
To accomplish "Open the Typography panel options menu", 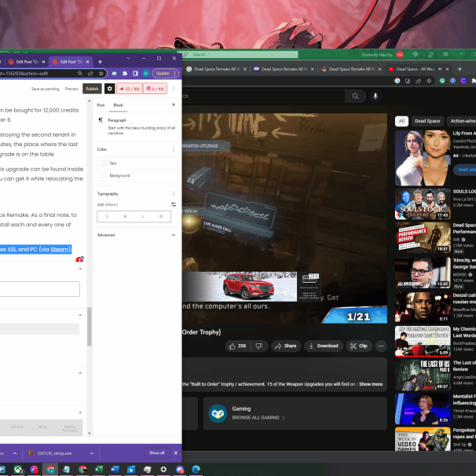I will click(174, 193).
